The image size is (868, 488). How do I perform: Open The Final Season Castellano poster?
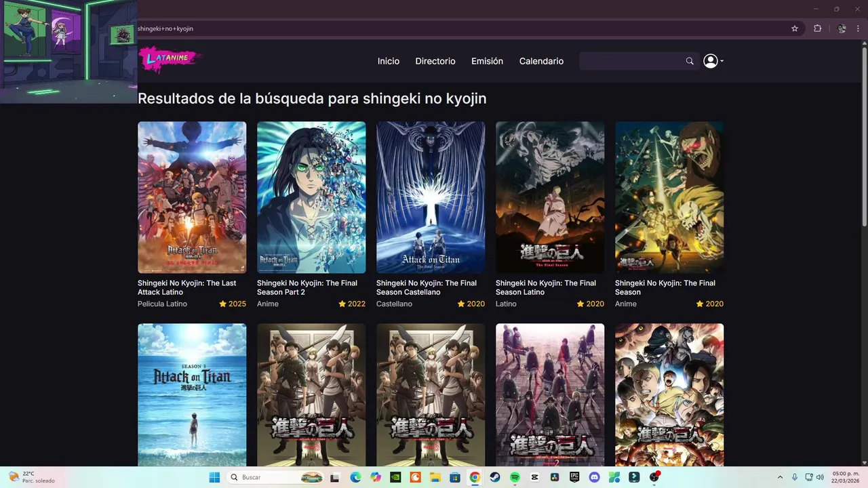pos(431,197)
